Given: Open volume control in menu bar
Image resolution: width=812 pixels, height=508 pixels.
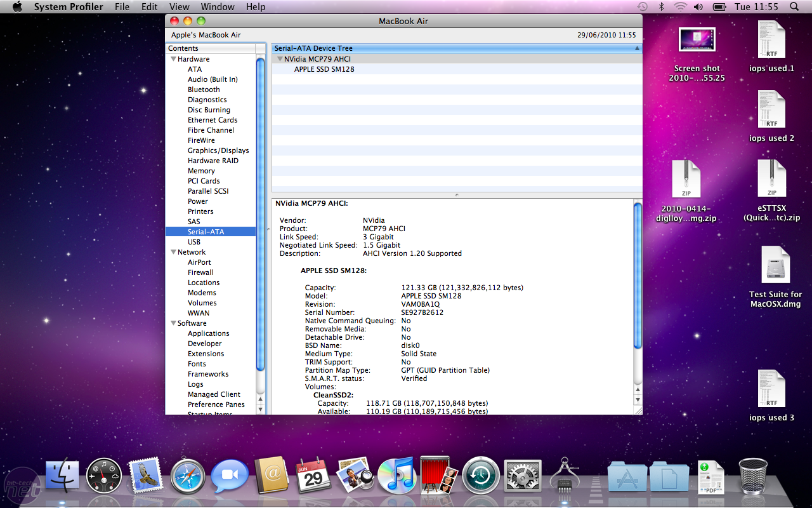Looking at the screenshot, I should [698, 7].
